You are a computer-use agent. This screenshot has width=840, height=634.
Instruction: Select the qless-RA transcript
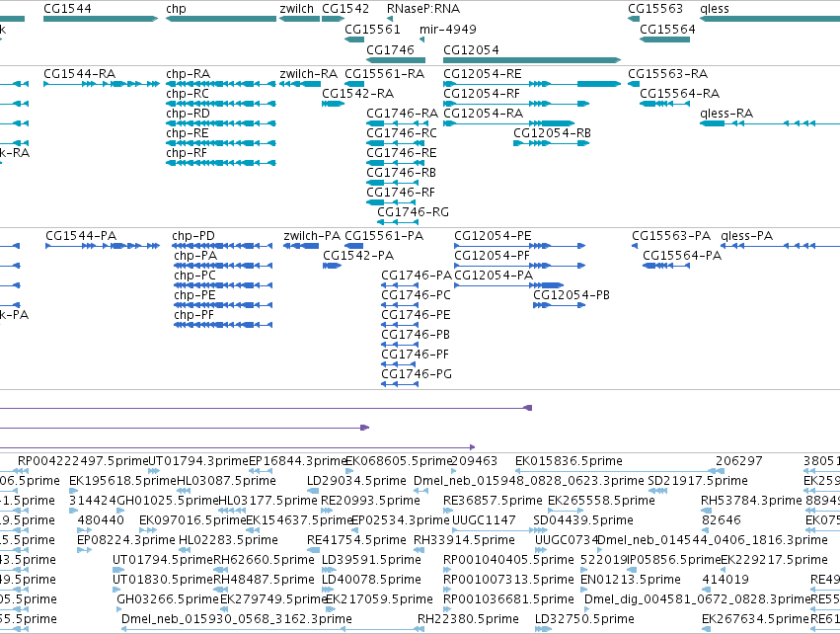coord(770,123)
